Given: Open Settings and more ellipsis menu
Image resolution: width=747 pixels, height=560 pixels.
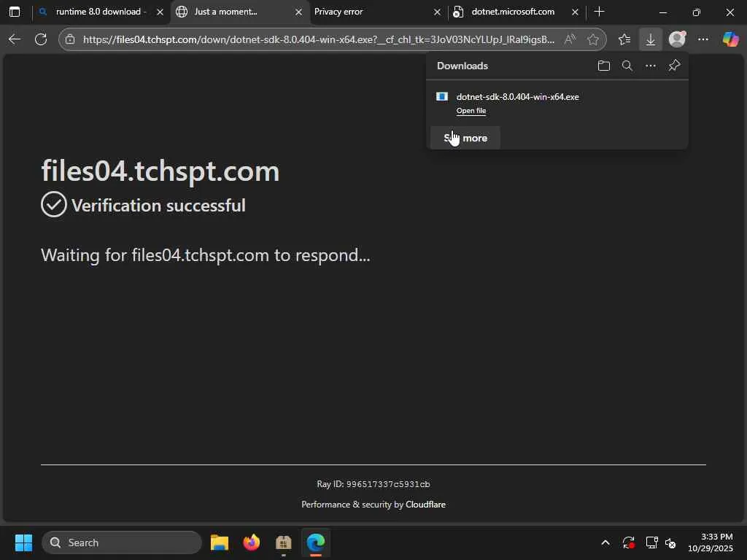Looking at the screenshot, I should click(x=703, y=39).
